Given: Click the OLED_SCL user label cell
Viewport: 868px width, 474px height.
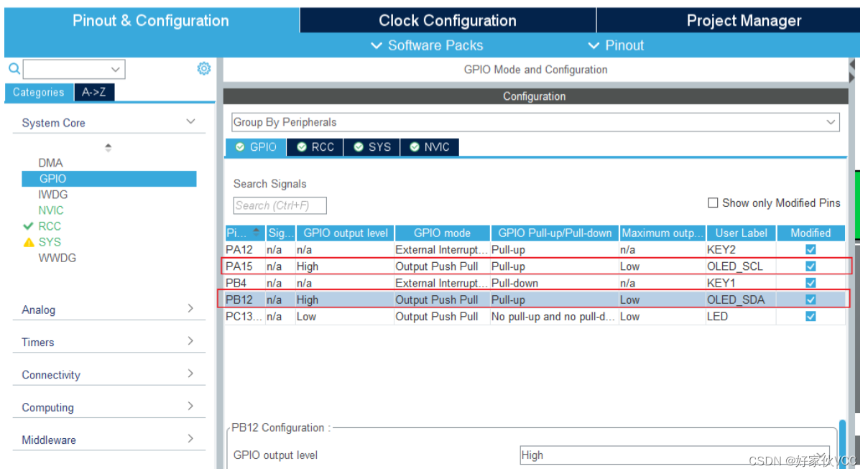Looking at the screenshot, I should point(741,266).
